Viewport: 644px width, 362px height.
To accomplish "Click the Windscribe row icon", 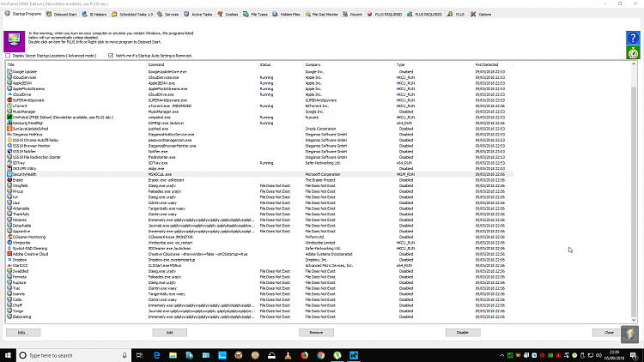I will [x=9, y=243].
